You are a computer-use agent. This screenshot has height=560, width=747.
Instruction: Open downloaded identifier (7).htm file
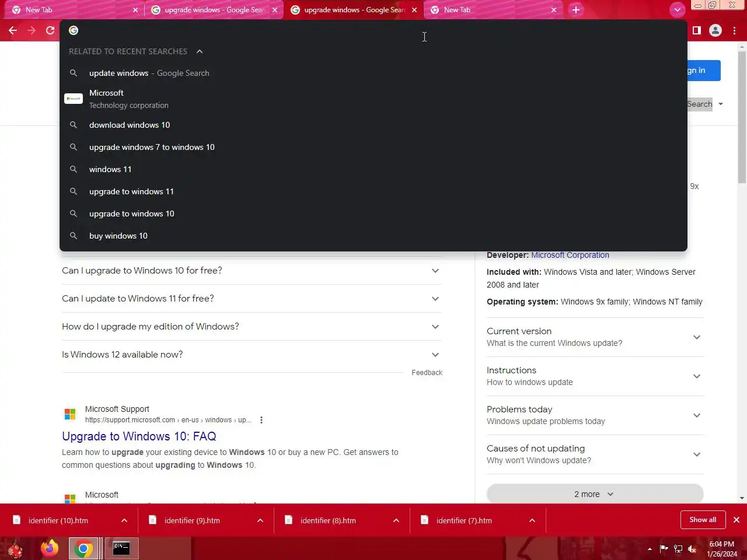(x=464, y=520)
